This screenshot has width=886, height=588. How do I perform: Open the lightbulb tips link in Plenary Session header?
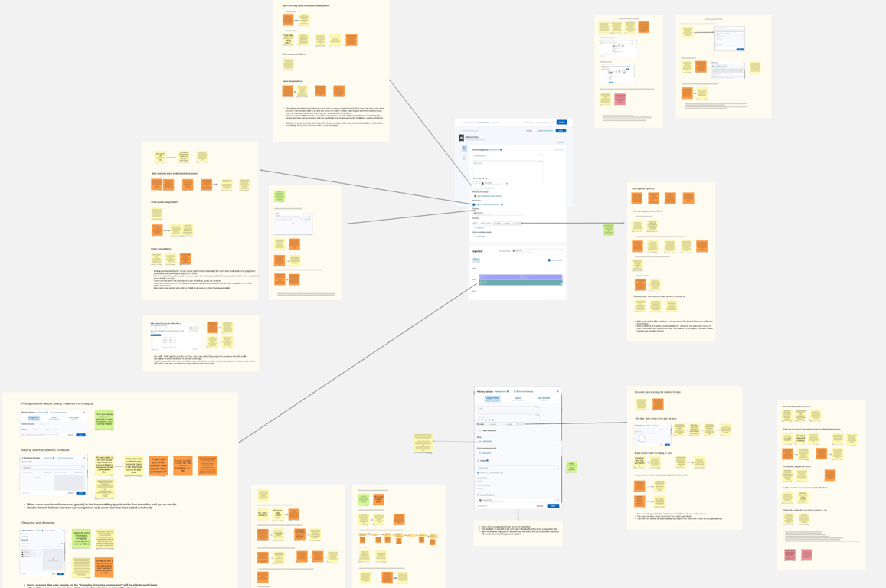(523, 391)
